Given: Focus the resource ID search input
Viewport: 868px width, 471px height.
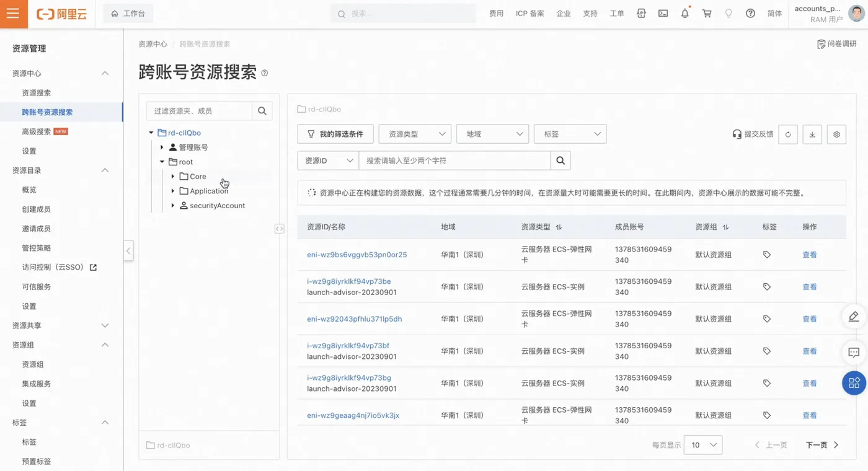Looking at the screenshot, I should pos(454,161).
